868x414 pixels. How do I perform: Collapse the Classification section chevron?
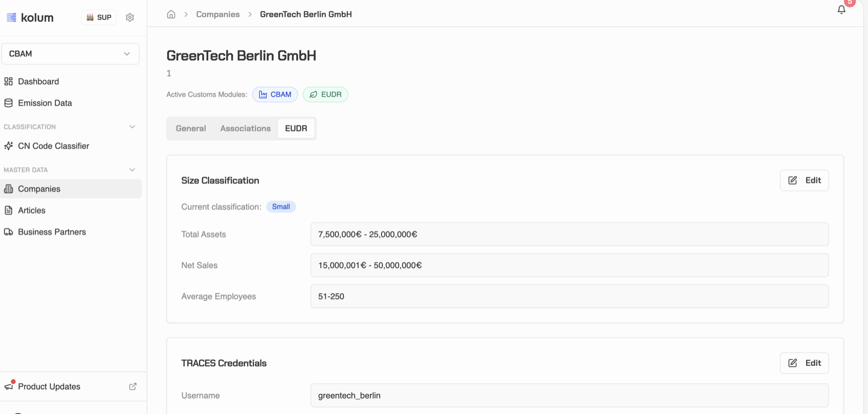132,127
